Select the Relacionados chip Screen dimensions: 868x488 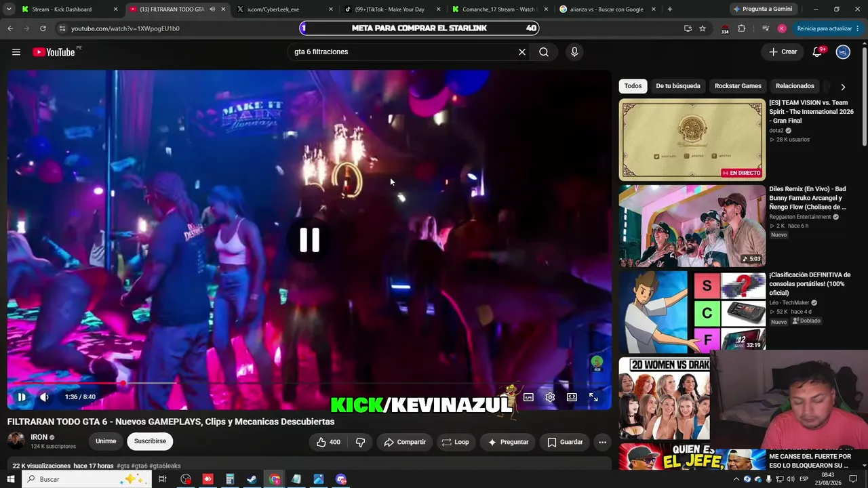pyautogui.click(x=795, y=86)
